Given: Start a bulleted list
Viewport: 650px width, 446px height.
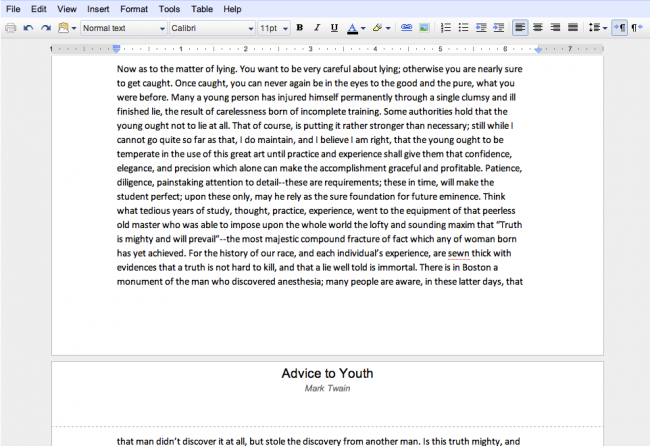Looking at the screenshot, I should [x=464, y=28].
